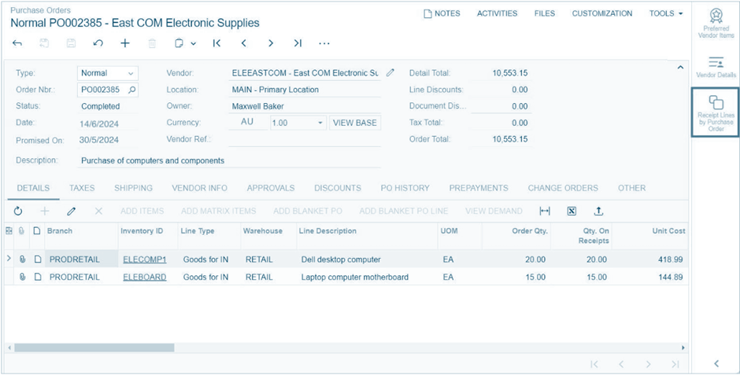Screen dimensions: 740x375
Task: Click the Order Nbr. search field
Action: pyautogui.click(x=108, y=90)
